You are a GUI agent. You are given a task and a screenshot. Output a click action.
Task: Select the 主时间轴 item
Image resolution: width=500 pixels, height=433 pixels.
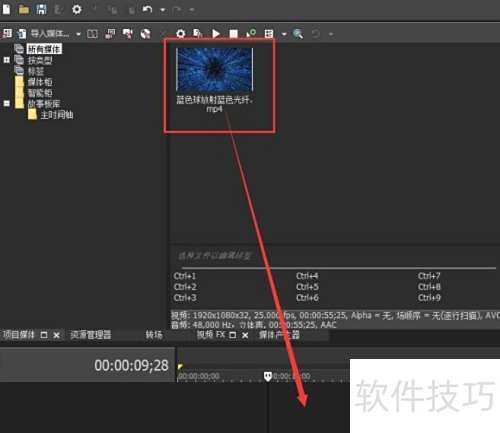[x=57, y=115]
